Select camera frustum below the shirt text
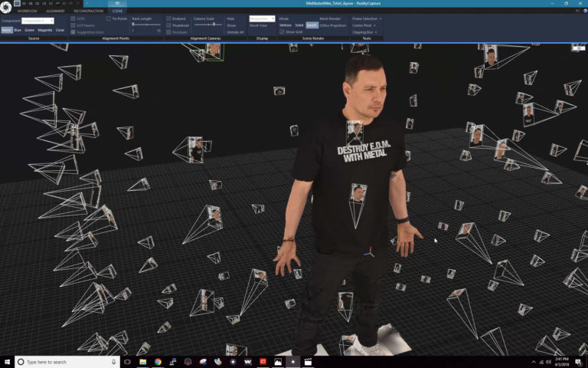 point(358,205)
